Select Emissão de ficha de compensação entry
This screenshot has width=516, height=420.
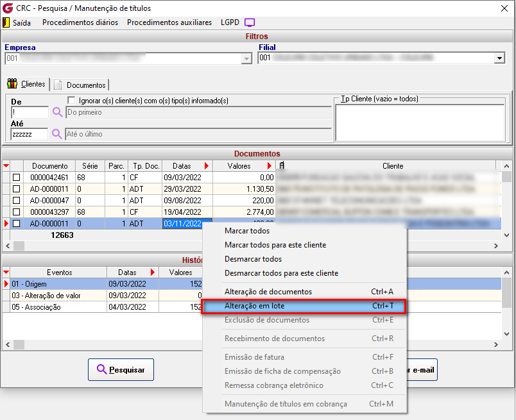pyautogui.click(x=304, y=371)
